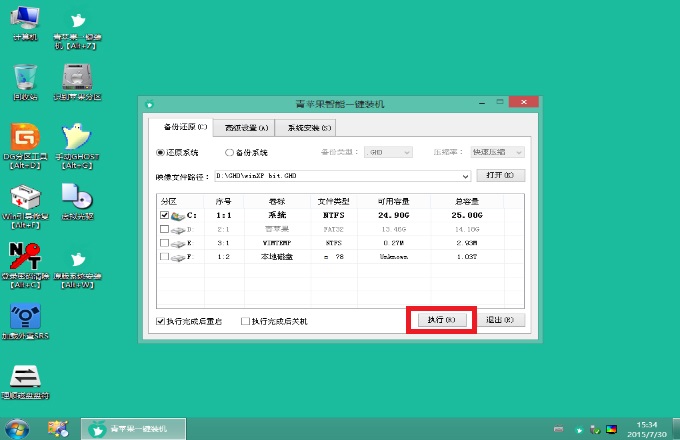This screenshot has width=680, height=440.
Task: Click the colorful display tray icon
Action: pos(611,430)
